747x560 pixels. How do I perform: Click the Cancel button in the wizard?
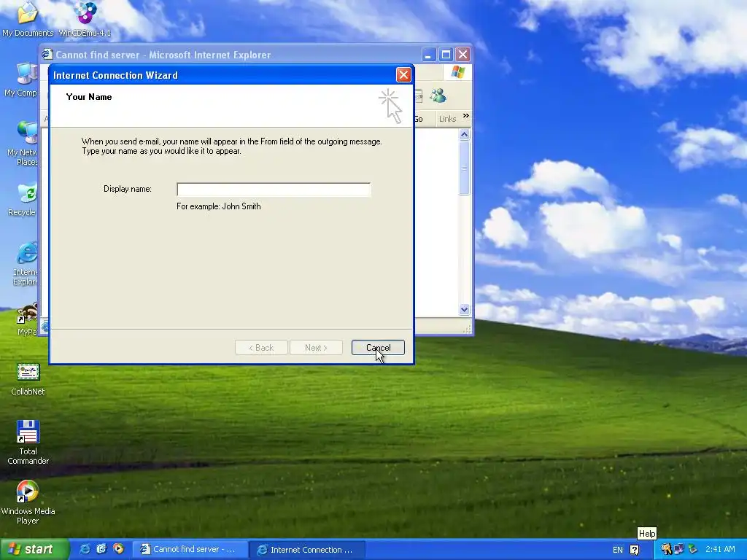pos(378,348)
